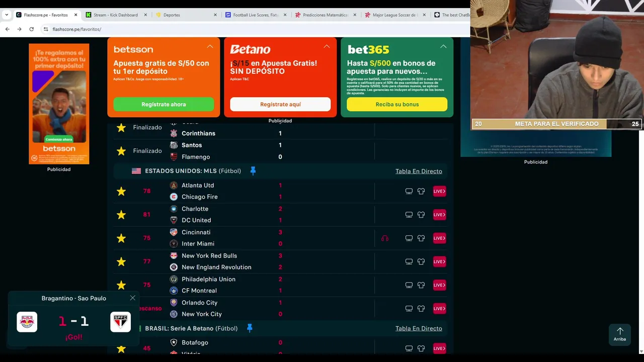Close the Flashscore.pe Favoritos tab
644x362 pixels.
coord(76,15)
